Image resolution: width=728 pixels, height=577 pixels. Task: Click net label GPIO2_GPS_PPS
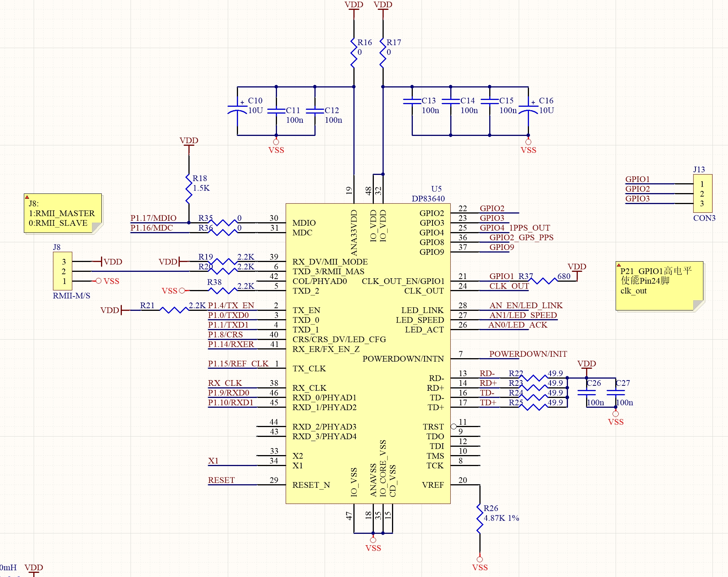point(521,237)
